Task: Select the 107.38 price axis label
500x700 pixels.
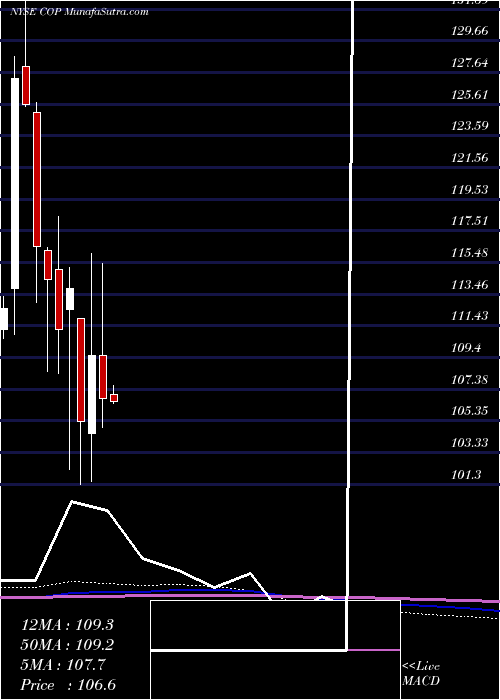Action: click(x=470, y=379)
